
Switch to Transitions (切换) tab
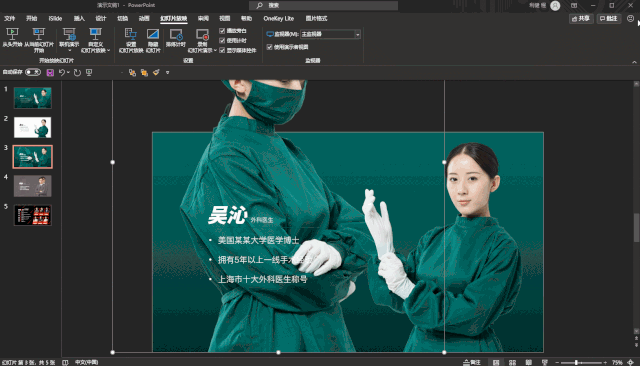tap(122, 18)
